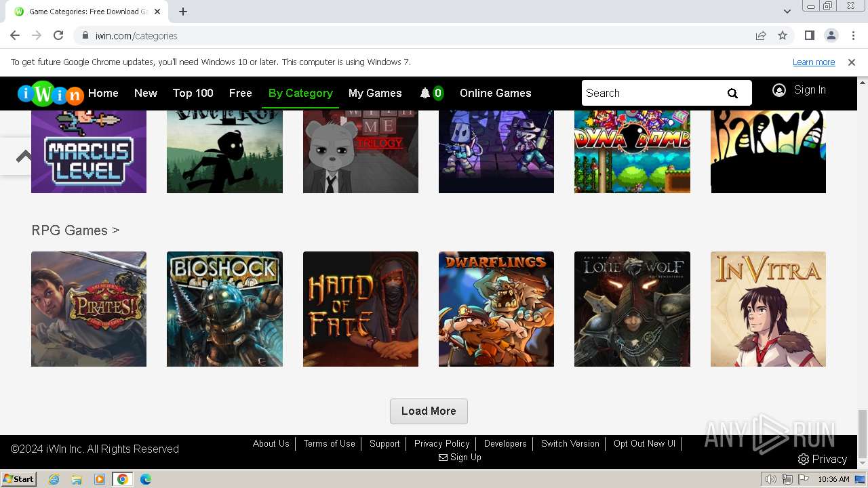This screenshot has width=868, height=488.
Task: Click Load More button
Action: 429,411
